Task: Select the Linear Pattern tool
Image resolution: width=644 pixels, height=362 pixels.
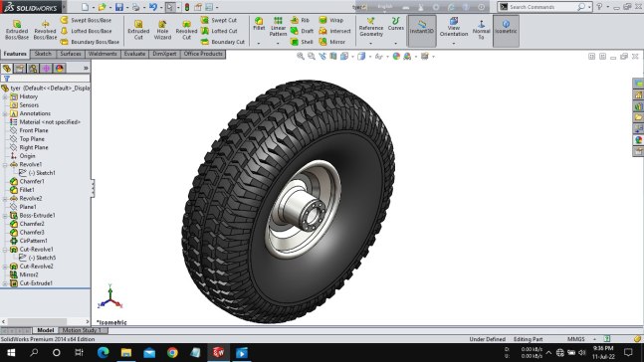Action: (278, 27)
